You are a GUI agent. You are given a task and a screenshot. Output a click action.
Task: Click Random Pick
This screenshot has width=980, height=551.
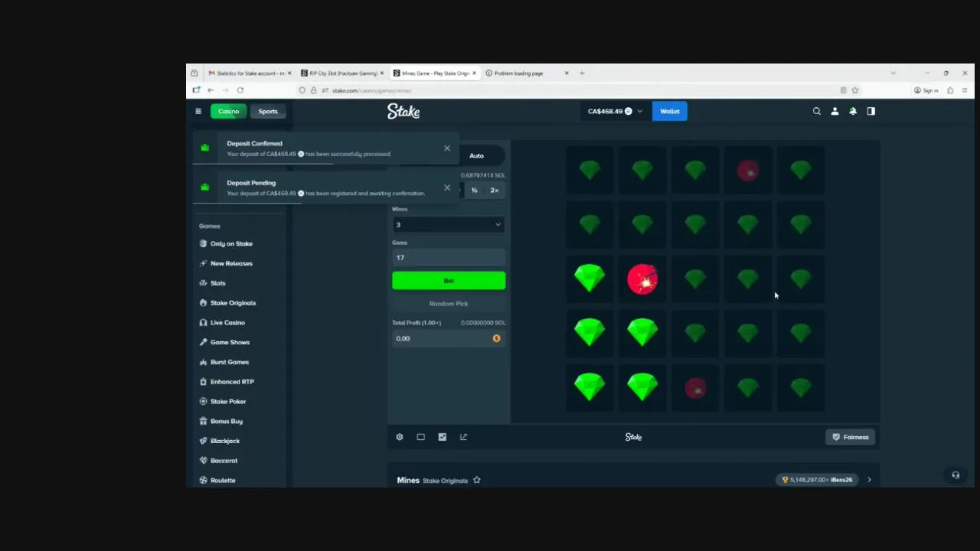(449, 304)
